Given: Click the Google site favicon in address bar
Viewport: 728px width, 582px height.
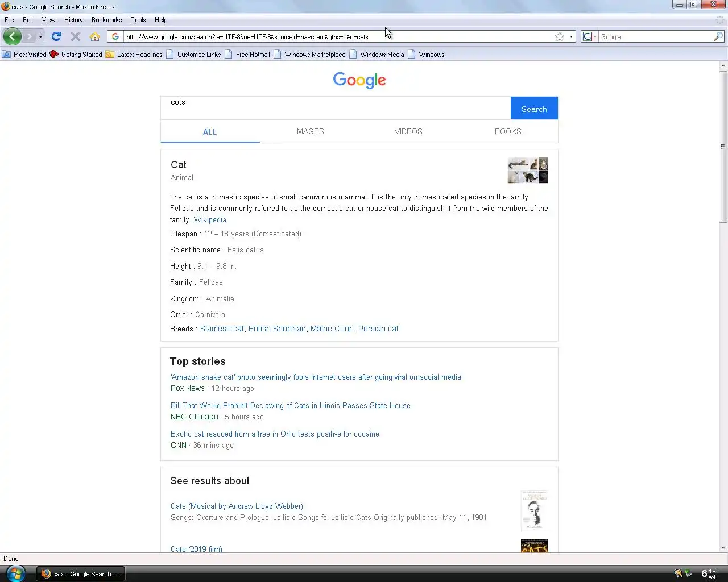Looking at the screenshot, I should pos(115,36).
